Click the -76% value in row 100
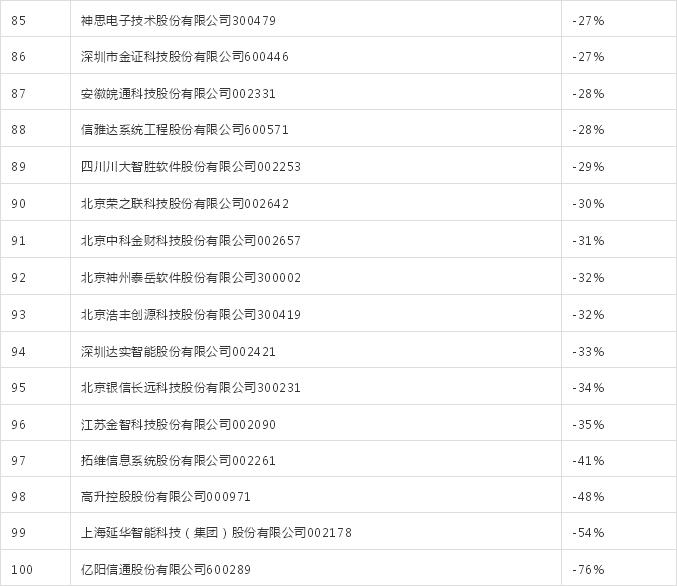 click(x=588, y=569)
